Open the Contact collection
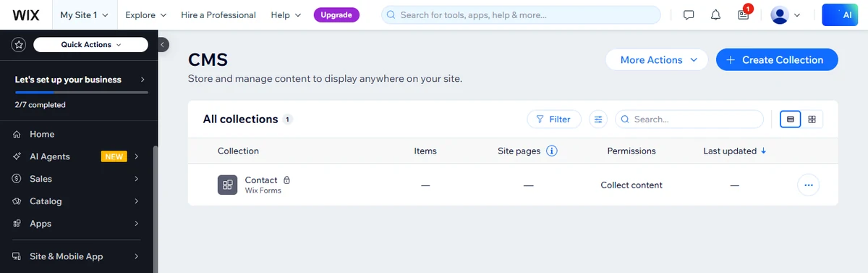Image resolution: width=868 pixels, height=273 pixels. [x=261, y=180]
